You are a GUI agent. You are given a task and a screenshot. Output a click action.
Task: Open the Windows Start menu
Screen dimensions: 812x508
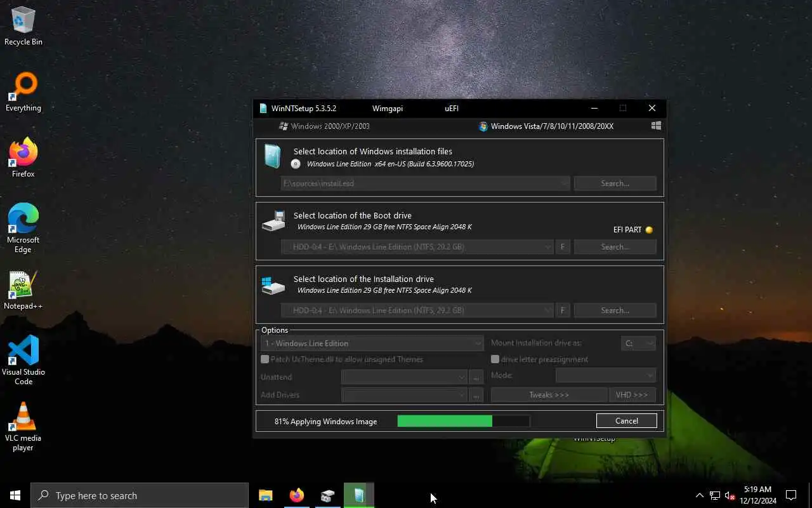coord(15,495)
